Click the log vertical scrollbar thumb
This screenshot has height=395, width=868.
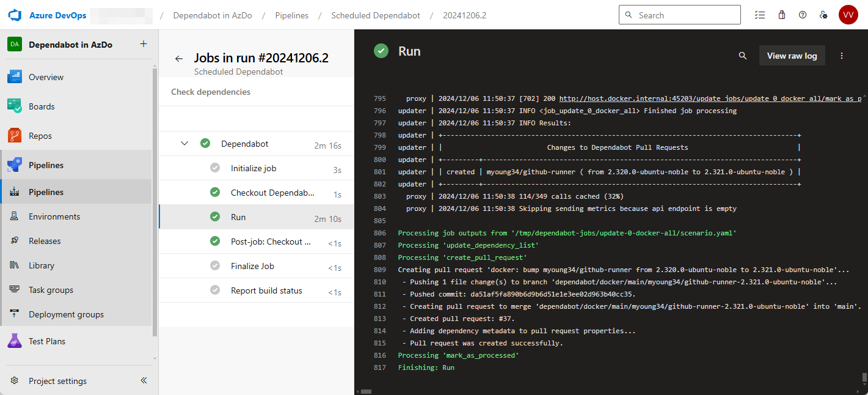coord(864,377)
